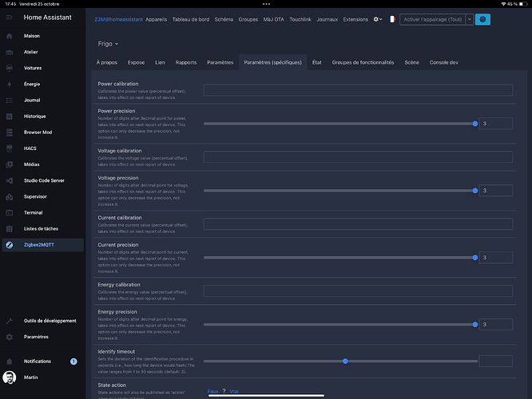Adjust the Current precision slider
This screenshot has height=399, width=532.
point(340,258)
